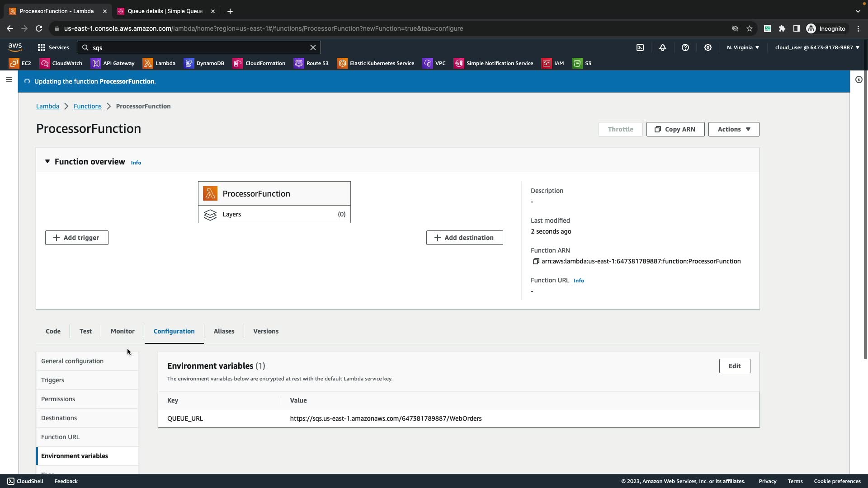Open the DynamoDB shortcut in favorites bar
This screenshot has height=488, width=868.
click(204, 63)
